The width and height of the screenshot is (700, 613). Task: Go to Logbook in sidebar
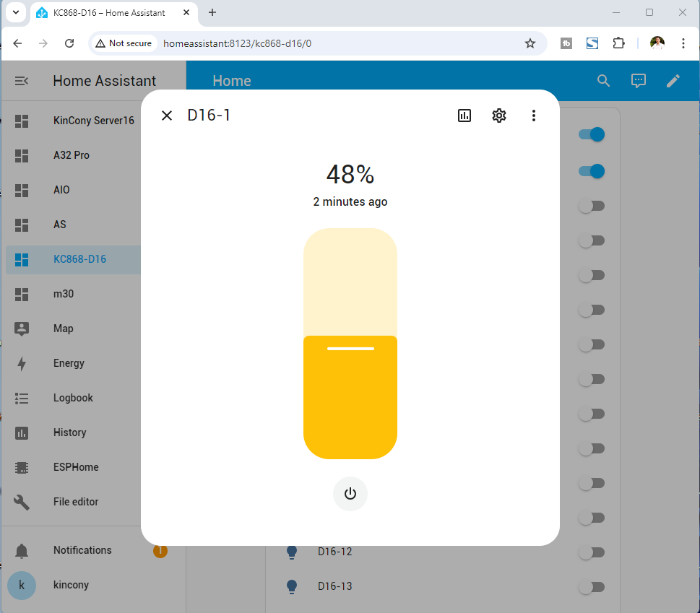point(73,398)
